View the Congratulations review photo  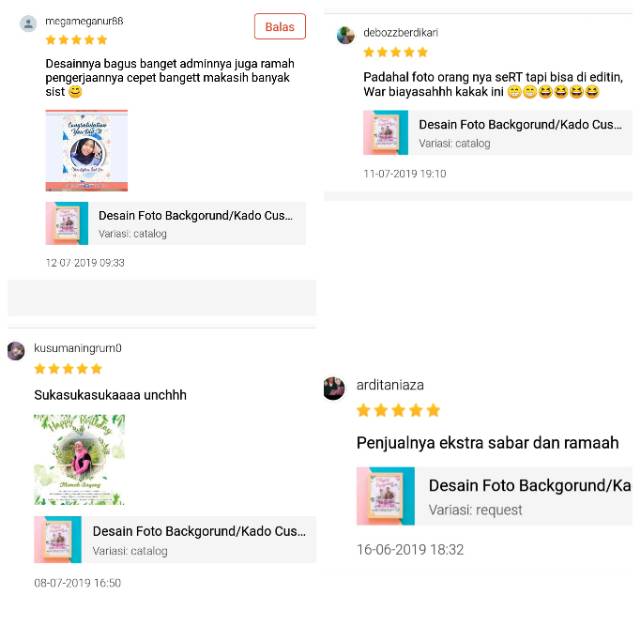tap(87, 150)
